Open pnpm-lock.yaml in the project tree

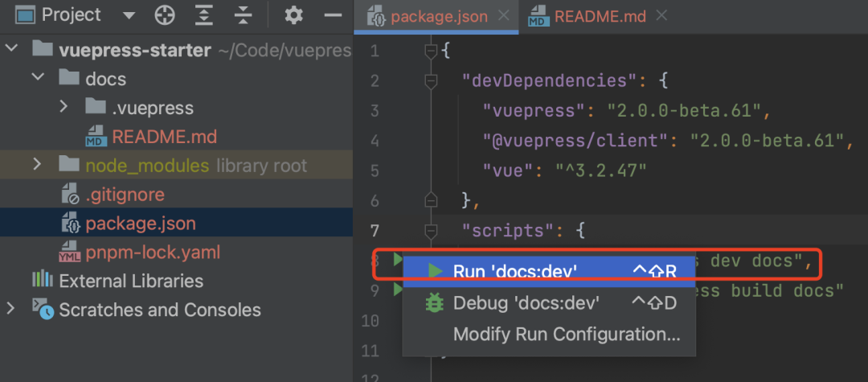[153, 253]
